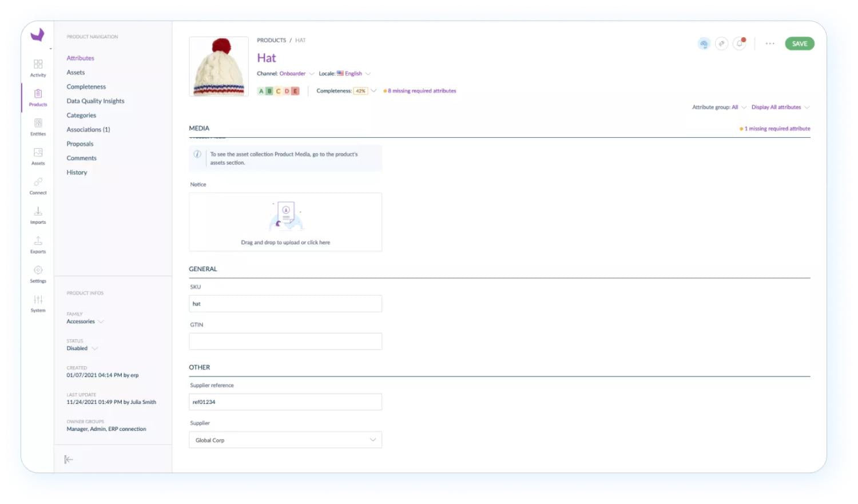The image size is (858, 504).
Task: Expand the Completeness 42% dropdown
Action: tap(365, 91)
